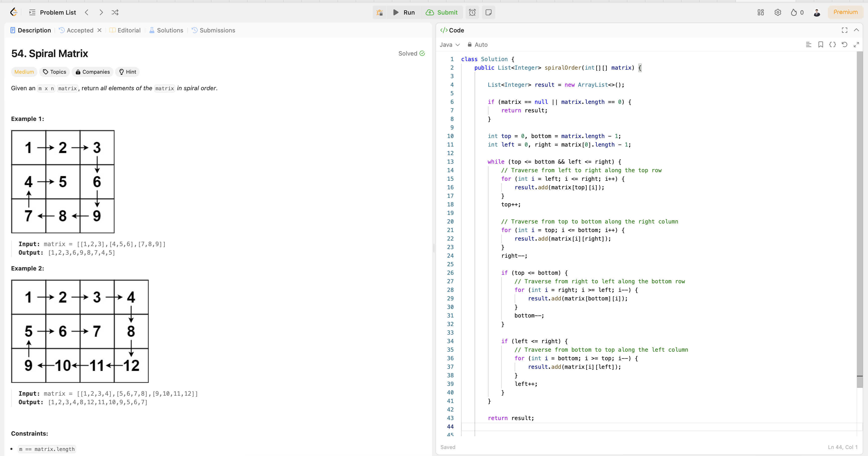The image size is (868, 456).
Task: Click the Example 1 spiral matrix image
Action: pyautogui.click(x=63, y=181)
